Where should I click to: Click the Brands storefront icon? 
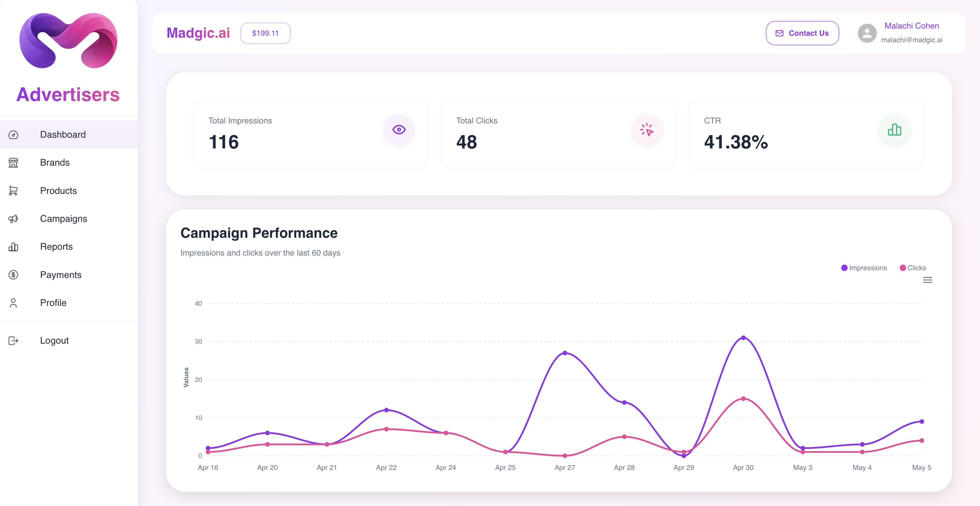click(x=13, y=163)
